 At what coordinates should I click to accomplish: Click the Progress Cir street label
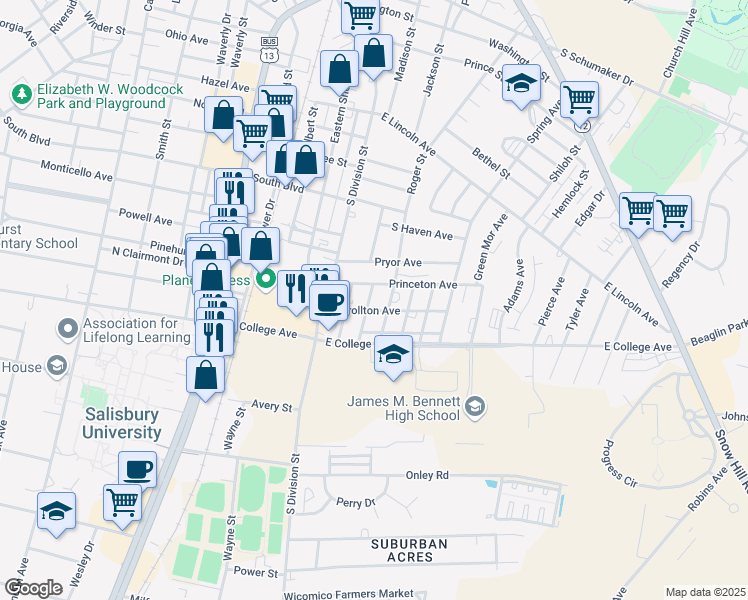619,464
